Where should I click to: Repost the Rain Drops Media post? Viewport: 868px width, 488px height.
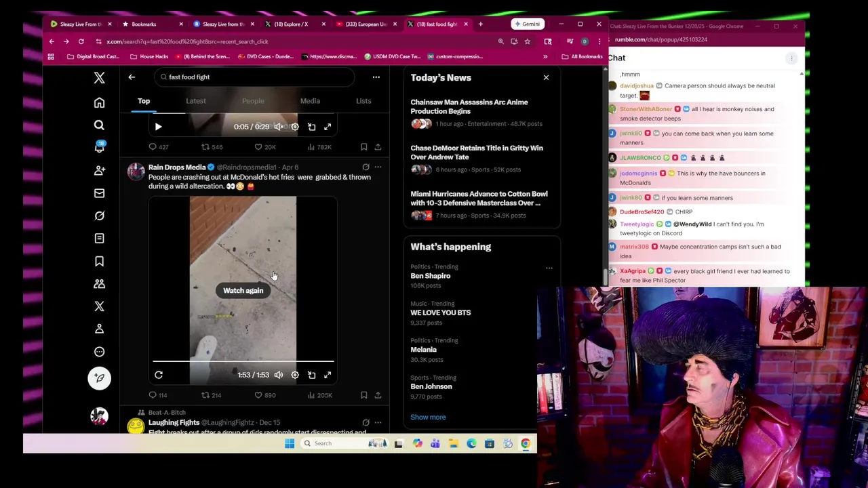click(x=211, y=395)
